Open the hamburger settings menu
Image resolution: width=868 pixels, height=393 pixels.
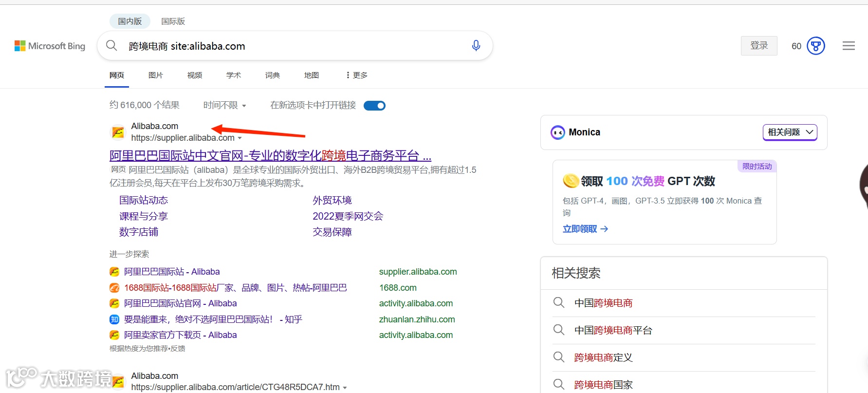849,46
